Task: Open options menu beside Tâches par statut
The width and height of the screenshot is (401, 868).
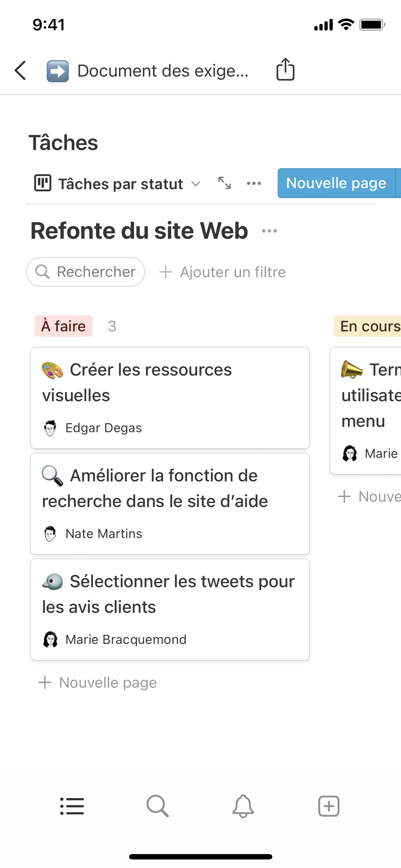Action: 254,184
